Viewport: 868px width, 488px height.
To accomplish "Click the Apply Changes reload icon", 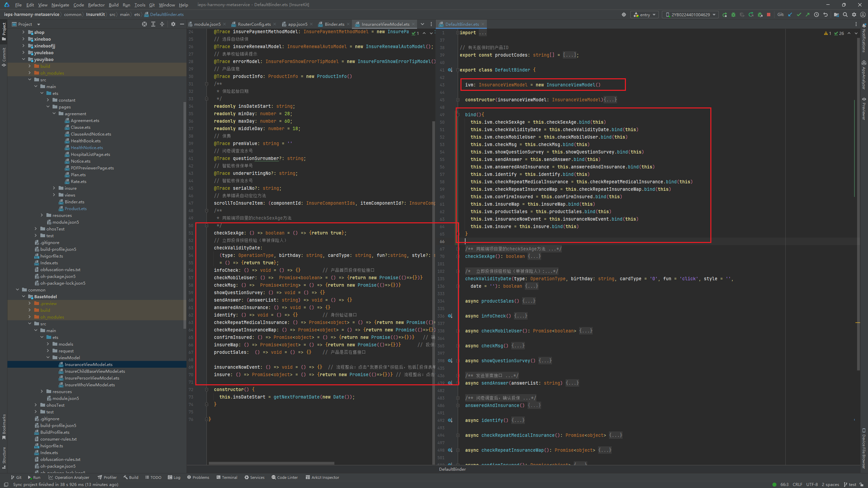I will point(751,15).
